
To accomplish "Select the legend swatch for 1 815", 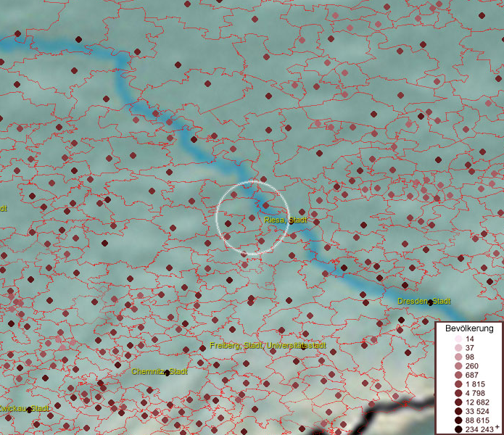I will [458, 384].
